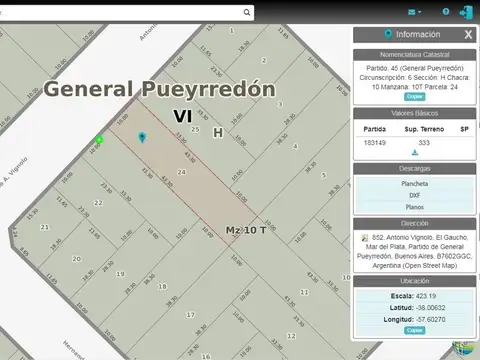This screenshot has width=480, height=360.
Task: Select parcel 22 on the map
Action: tap(98, 203)
